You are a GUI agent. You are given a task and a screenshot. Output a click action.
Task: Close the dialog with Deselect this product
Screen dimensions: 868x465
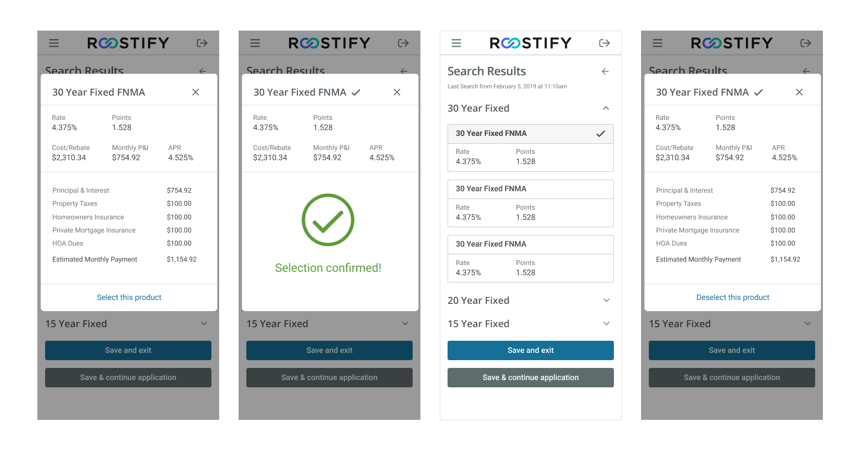(x=800, y=92)
